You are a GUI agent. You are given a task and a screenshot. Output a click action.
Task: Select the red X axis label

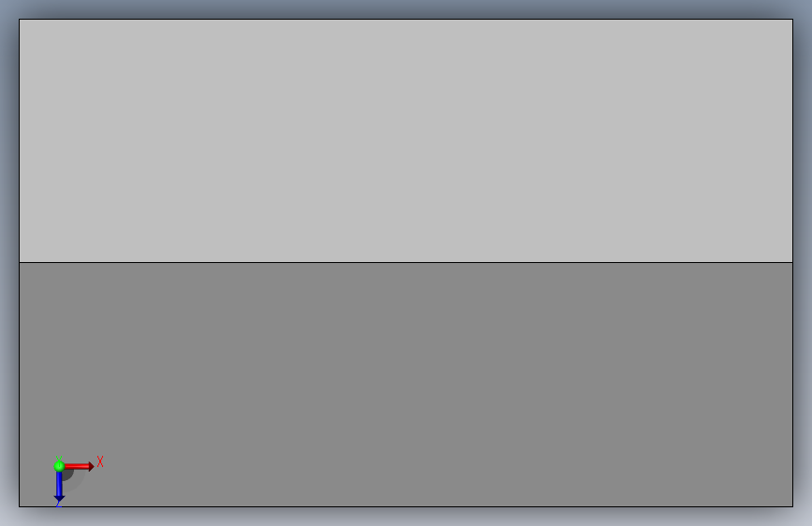(x=100, y=461)
